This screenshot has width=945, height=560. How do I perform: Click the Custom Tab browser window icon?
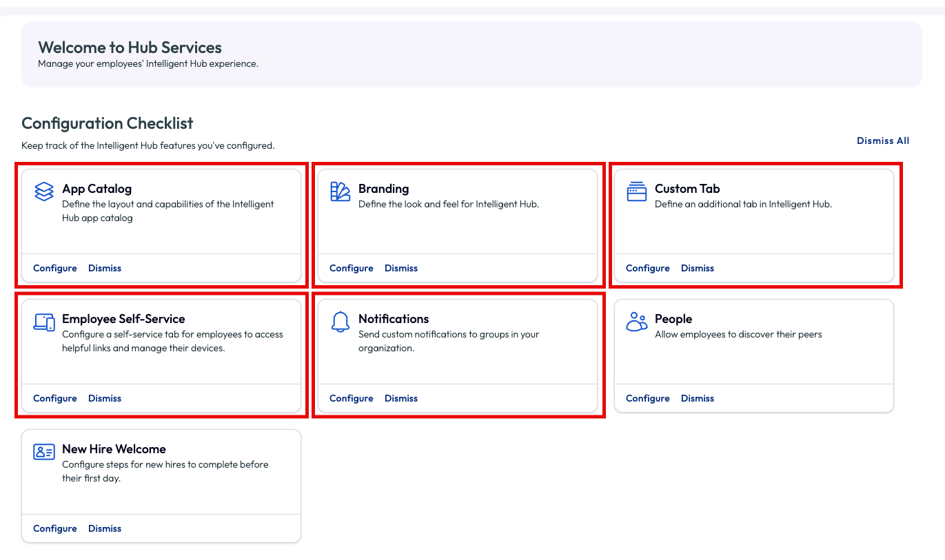click(637, 191)
